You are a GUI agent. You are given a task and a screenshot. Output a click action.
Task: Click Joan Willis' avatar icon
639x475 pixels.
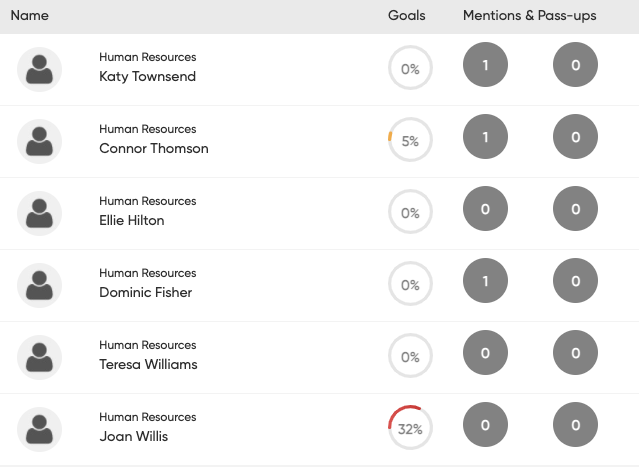tap(39, 429)
